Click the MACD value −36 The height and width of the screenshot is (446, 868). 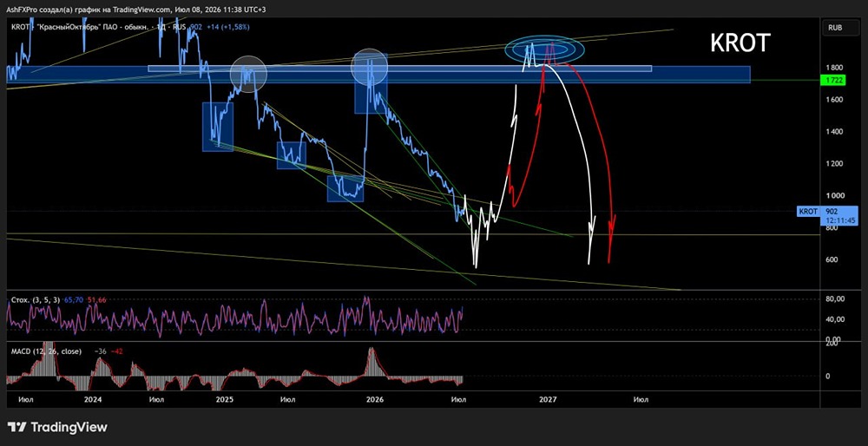(100, 351)
